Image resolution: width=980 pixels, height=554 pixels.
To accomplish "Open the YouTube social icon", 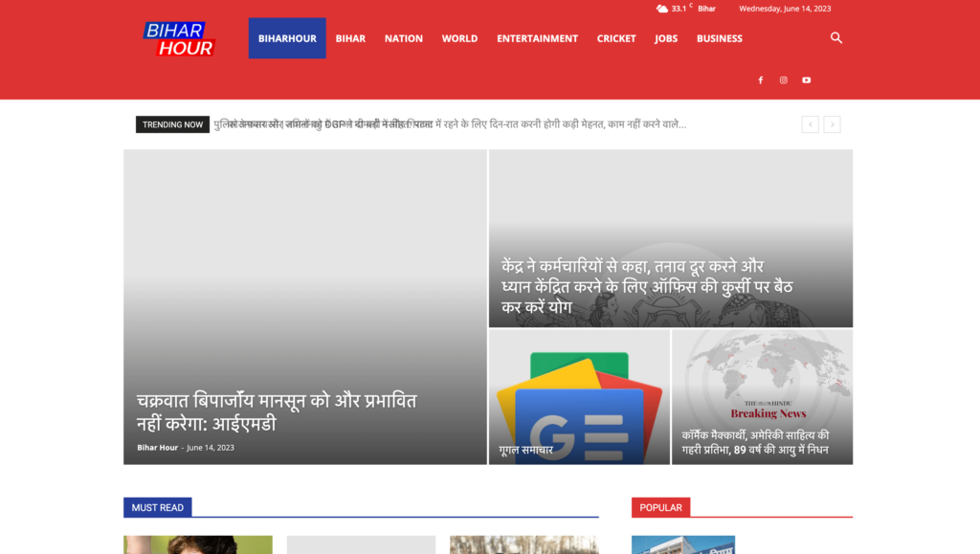I will 807,80.
